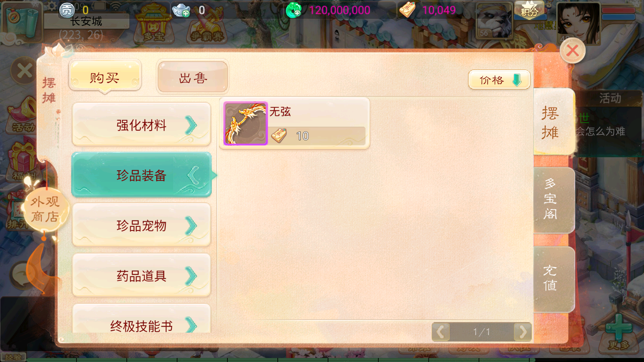Open the map scroll icon at top-left
The width and height of the screenshot is (644, 362).
pyautogui.click(x=22, y=21)
